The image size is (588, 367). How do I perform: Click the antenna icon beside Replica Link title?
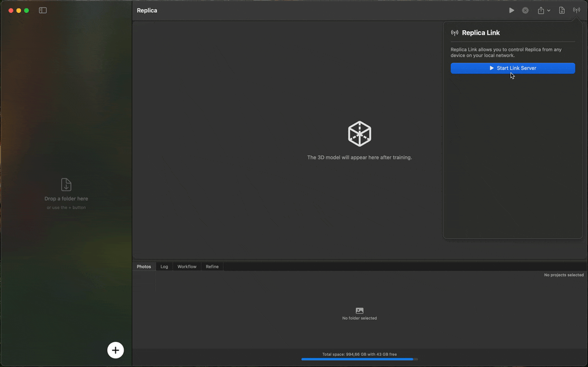click(454, 32)
